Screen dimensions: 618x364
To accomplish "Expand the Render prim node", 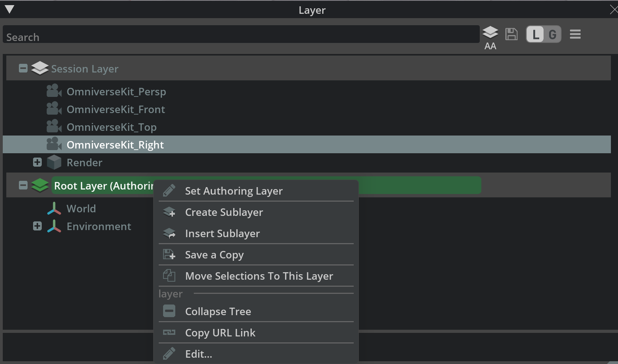I will [37, 162].
